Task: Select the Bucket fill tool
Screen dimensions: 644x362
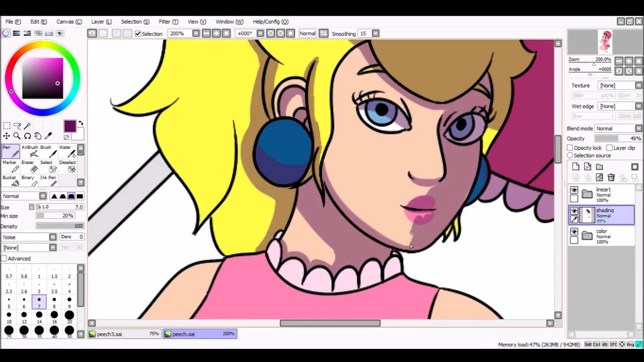Action: coord(11,181)
